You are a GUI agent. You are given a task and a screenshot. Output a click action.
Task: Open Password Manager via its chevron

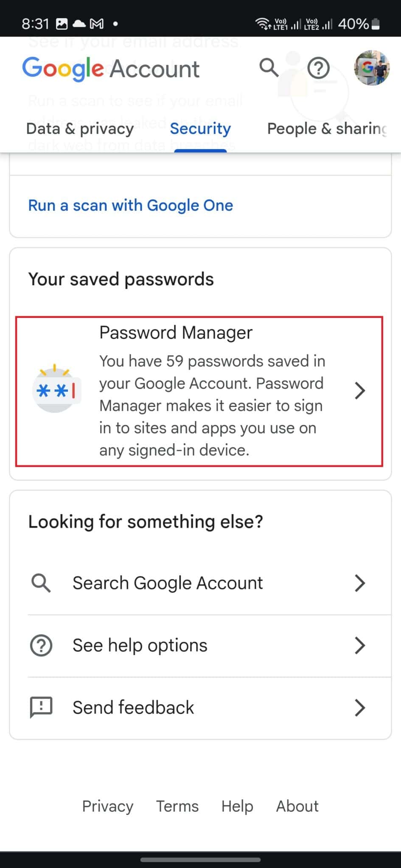point(360,390)
